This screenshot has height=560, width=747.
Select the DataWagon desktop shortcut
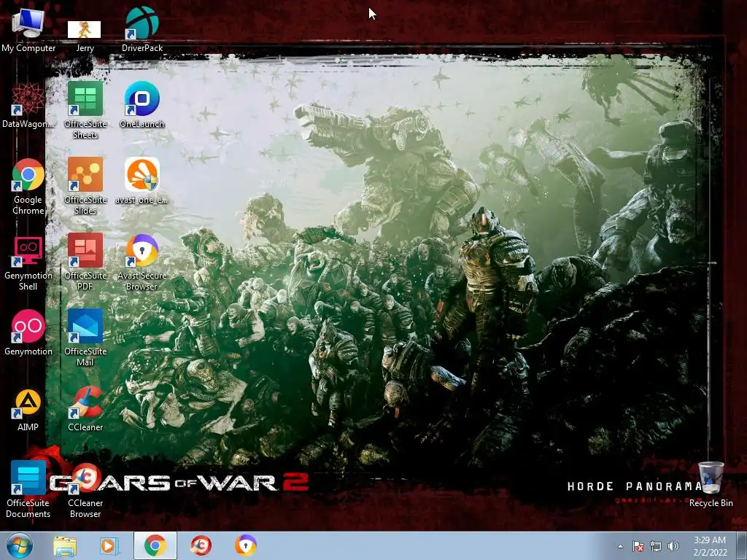tap(28, 105)
